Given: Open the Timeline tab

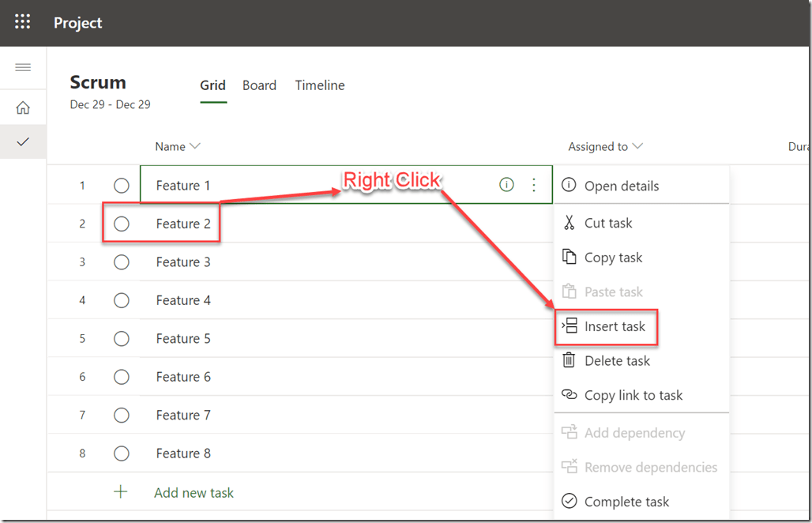Looking at the screenshot, I should coord(320,85).
